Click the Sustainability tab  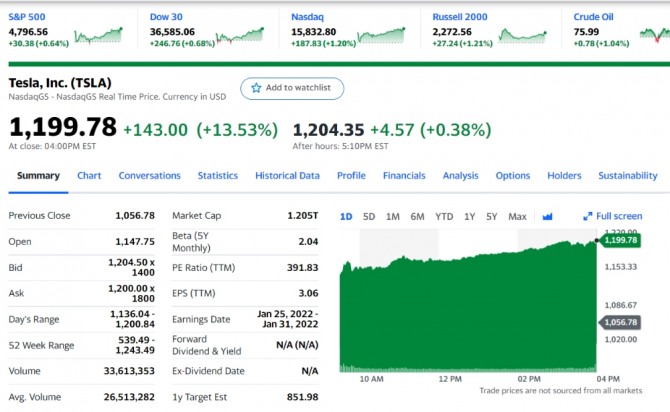[x=627, y=176]
